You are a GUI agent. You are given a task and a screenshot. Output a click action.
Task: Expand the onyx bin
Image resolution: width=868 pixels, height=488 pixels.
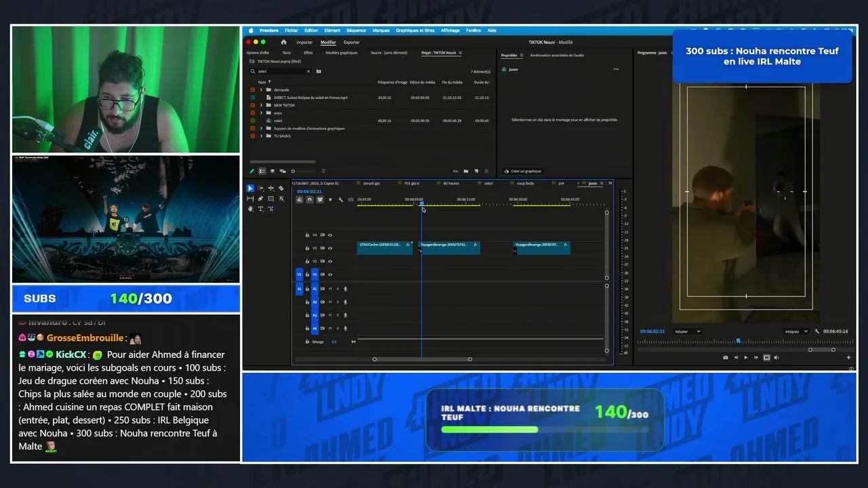(261, 113)
